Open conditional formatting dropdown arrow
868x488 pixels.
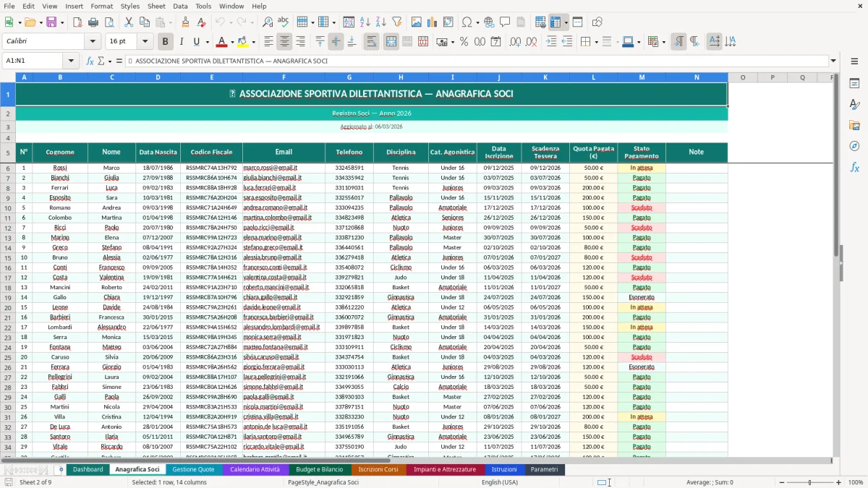(663, 42)
